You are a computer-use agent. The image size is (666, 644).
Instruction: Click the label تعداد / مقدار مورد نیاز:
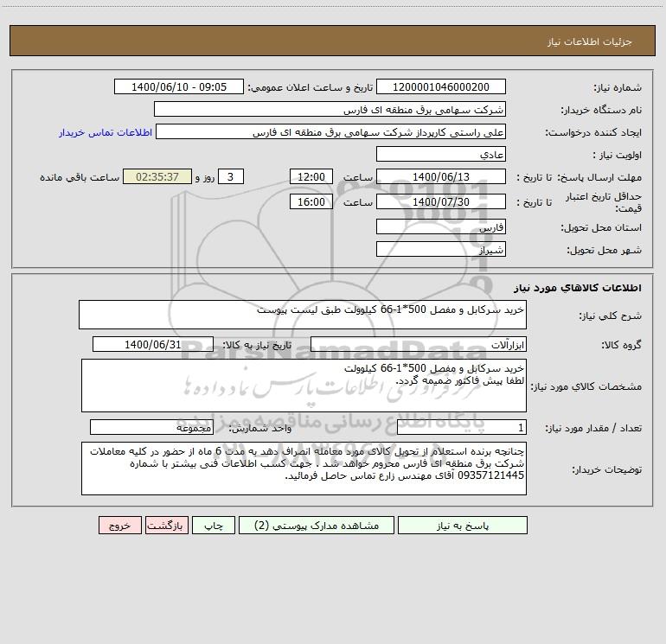click(x=593, y=428)
